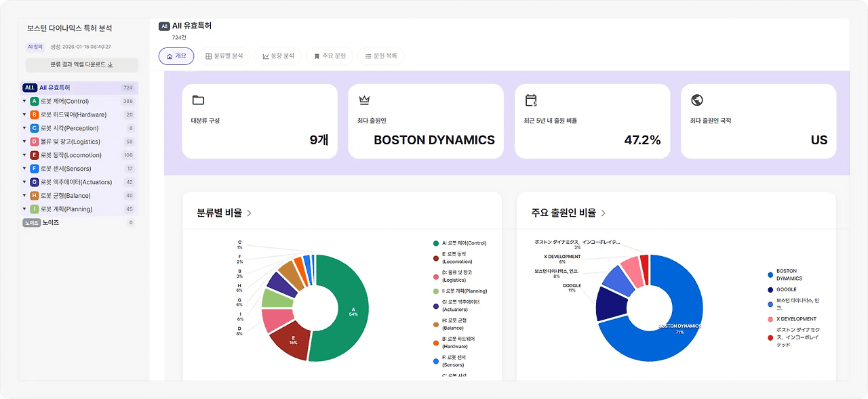Toggle legend swatch for D: 물류 및 창고 (Logistics)
Image resolution: width=868 pixels, height=399 pixels.
(x=436, y=276)
